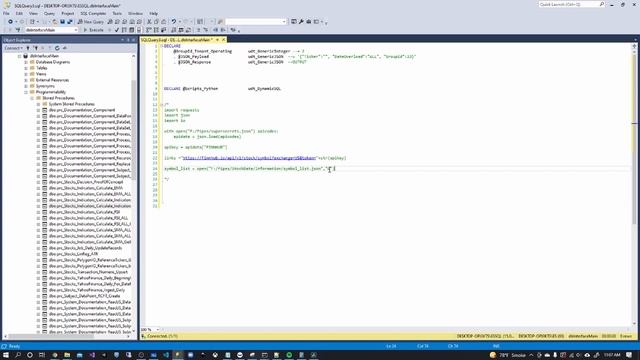The height and width of the screenshot is (360, 640).
Task: Click inside the Find search field
Action: pyautogui.click(x=253, y=22)
